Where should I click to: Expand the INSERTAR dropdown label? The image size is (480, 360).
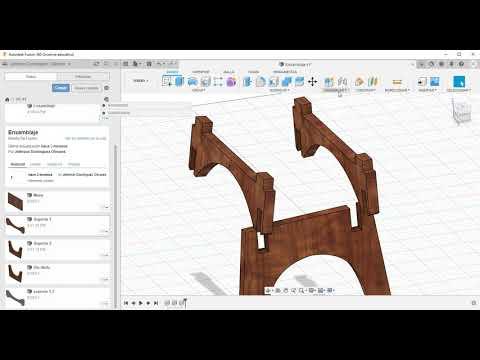click(428, 90)
